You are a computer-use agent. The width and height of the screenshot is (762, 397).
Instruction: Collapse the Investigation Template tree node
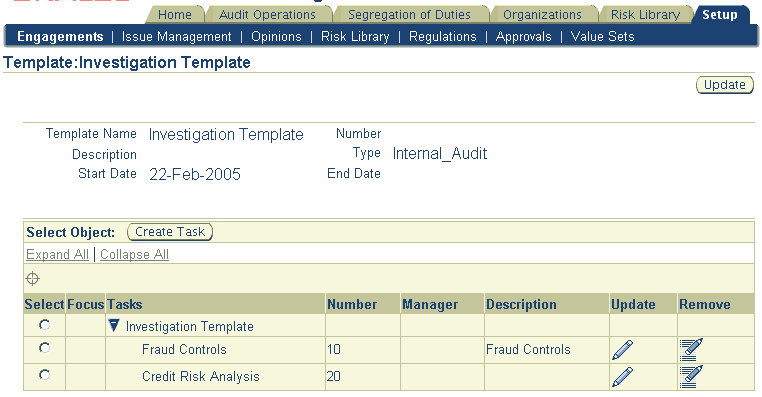click(x=114, y=326)
